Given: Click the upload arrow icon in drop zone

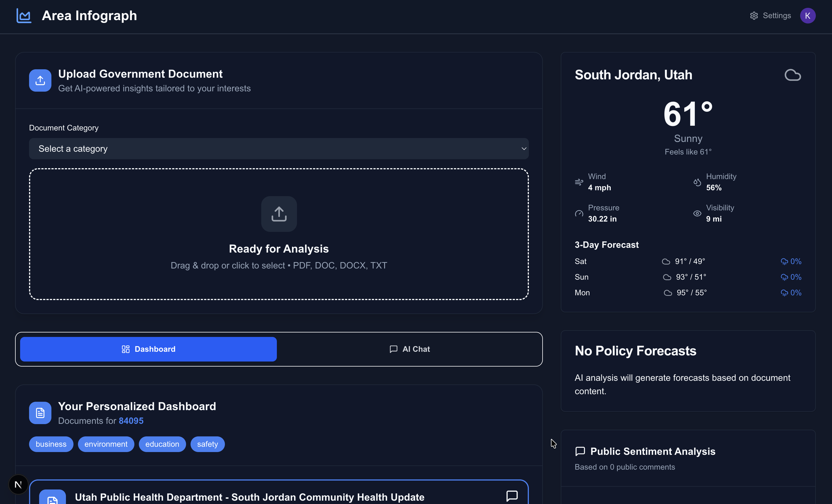Looking at the screenshot, I should tap(279, 214).
